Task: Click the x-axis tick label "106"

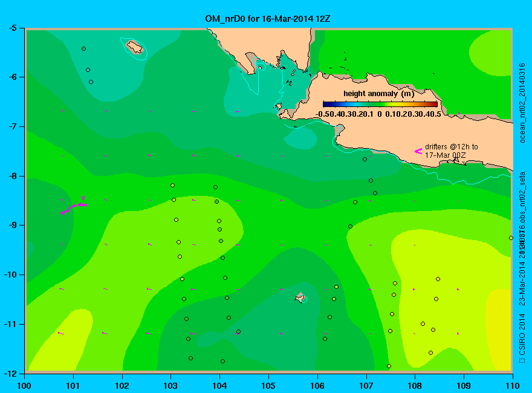Action: point(317,386)
